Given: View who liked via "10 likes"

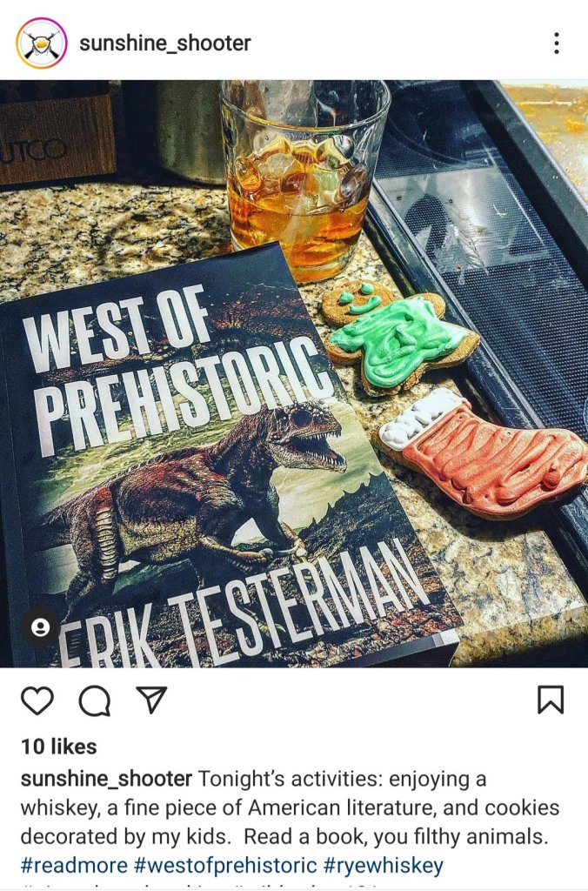Looking at the screenshot, I should [x=59, y=746].
